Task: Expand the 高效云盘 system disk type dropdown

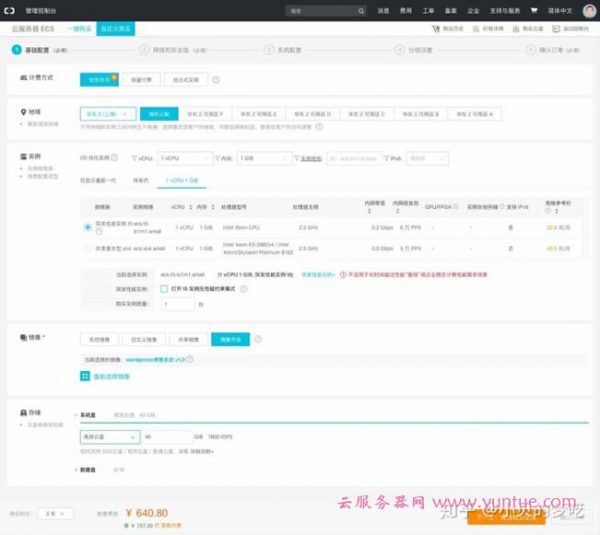Action: pyautogui.click(x=108, y=436)
